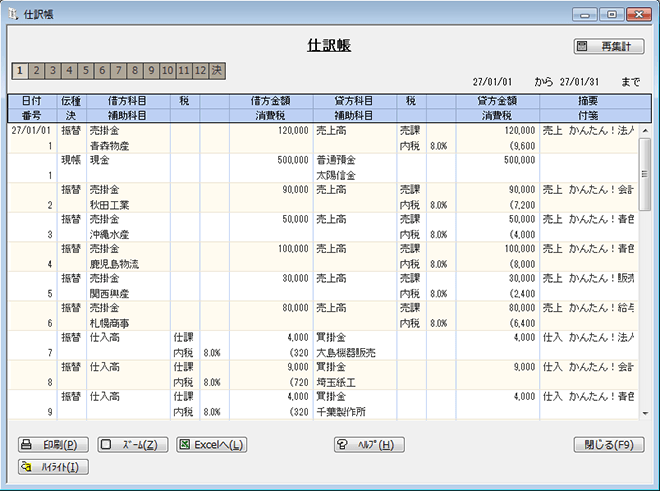Click the debit amount 100,000
Image resolution: width=660 pixels, height=491 pixels.
[293, 249]
